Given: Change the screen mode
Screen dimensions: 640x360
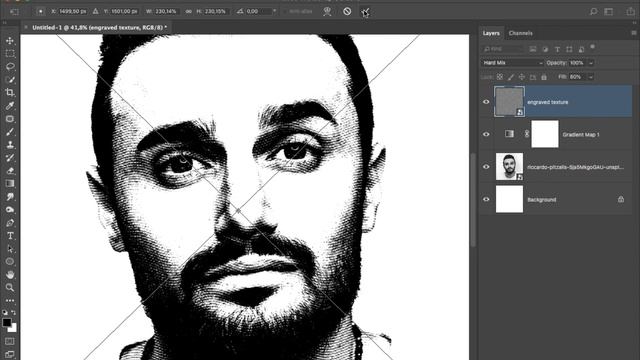Looking at the screenshot, I should (x=10, y=354).
